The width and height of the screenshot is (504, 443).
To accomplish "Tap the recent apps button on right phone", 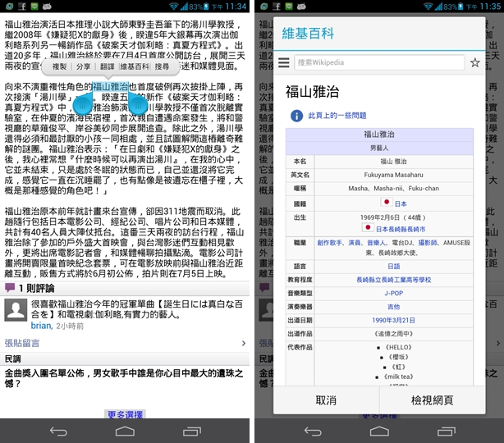I will tap(447, 432).
